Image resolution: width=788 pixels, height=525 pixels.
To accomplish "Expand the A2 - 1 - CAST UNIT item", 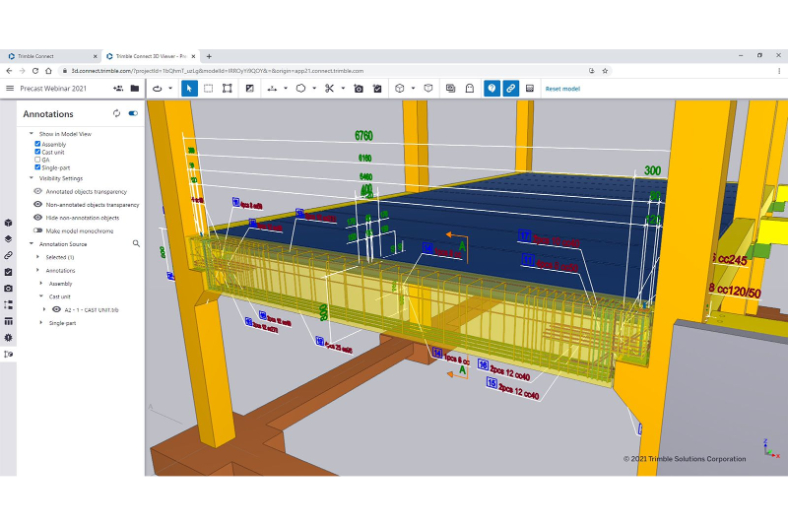I will coord(44,309).
